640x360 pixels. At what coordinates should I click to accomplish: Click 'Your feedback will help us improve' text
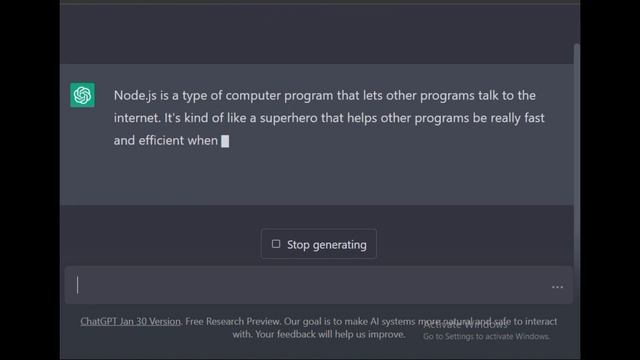(x=330, y=334)
